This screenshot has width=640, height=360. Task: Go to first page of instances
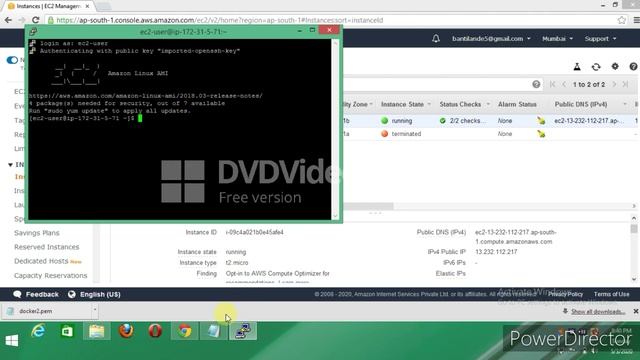click(552, 84)
